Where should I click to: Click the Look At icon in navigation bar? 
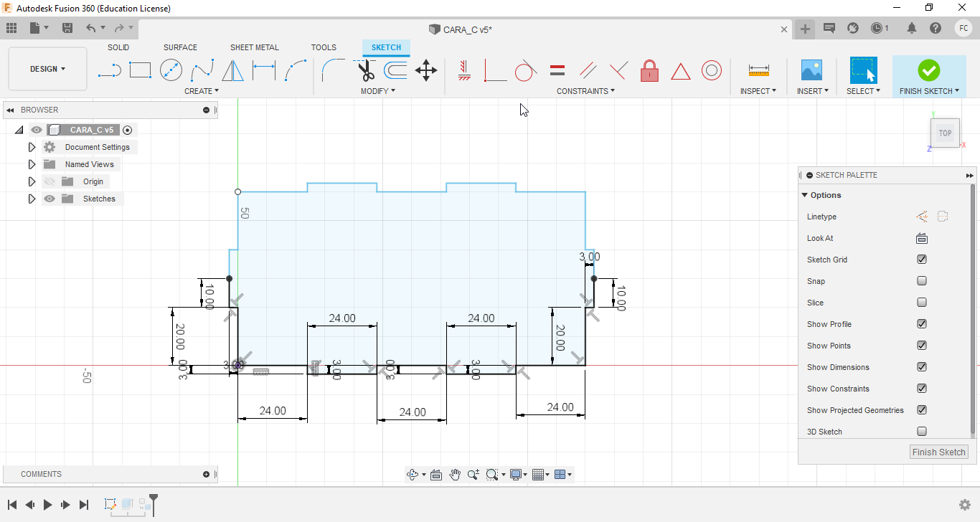(435, 474)
